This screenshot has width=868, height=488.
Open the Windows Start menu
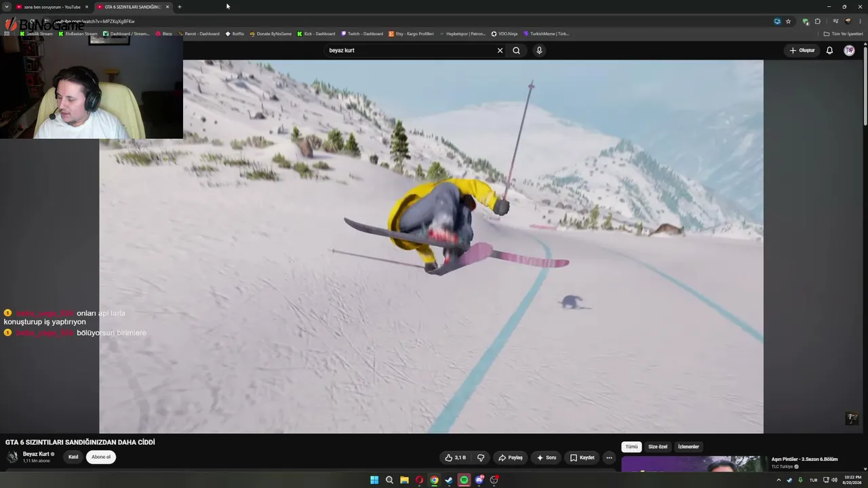click(374, 480)
